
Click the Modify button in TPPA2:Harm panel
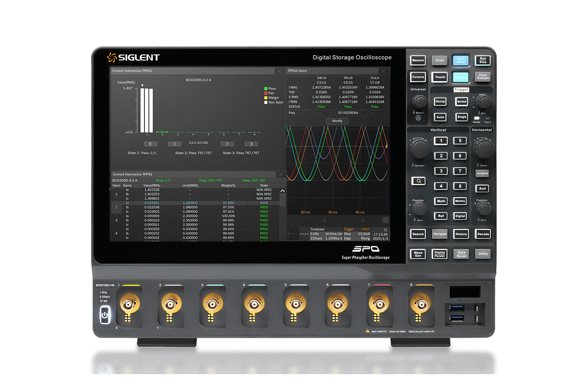(337, 121)
